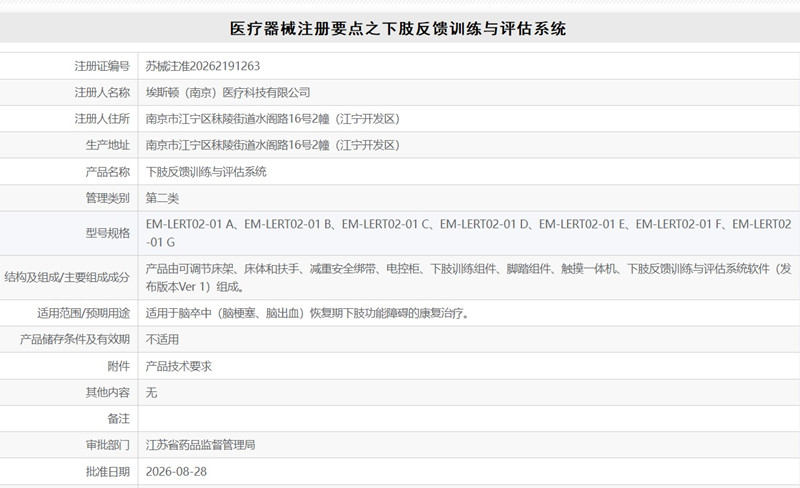Select the value 无
Screen dimensions: 800x488
[x=152, y=393]
